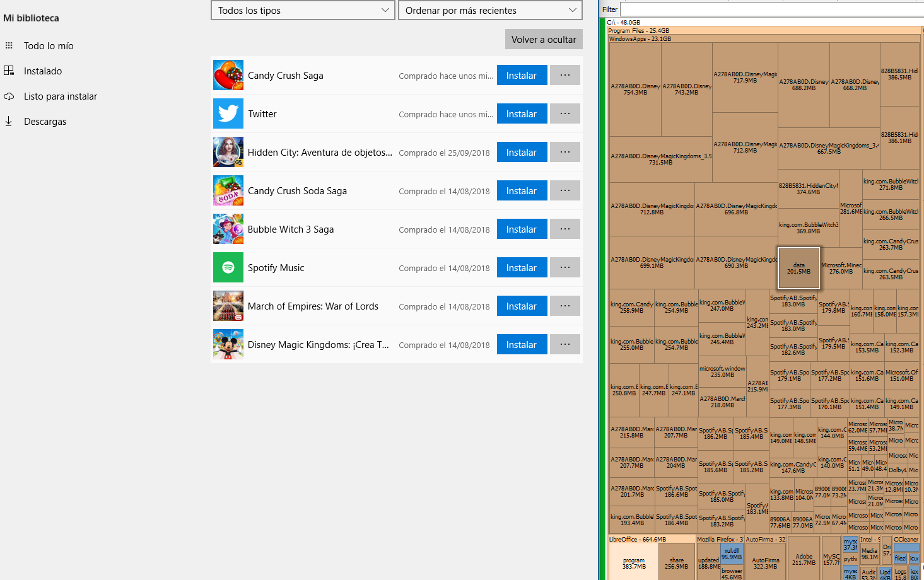924x580 pixels.
Task: Select the highlighted data 201.5MB treemap block
Action: pos(798,269)
